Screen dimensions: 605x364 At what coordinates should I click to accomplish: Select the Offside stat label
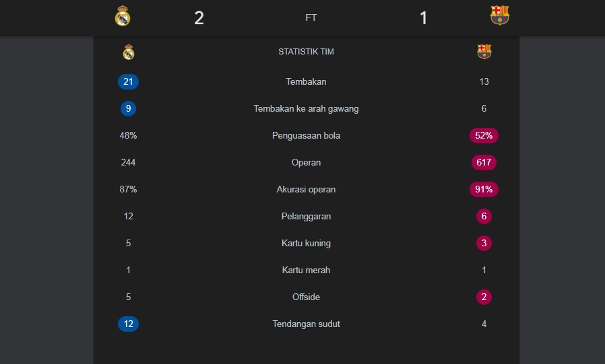[x=306, y=297]
